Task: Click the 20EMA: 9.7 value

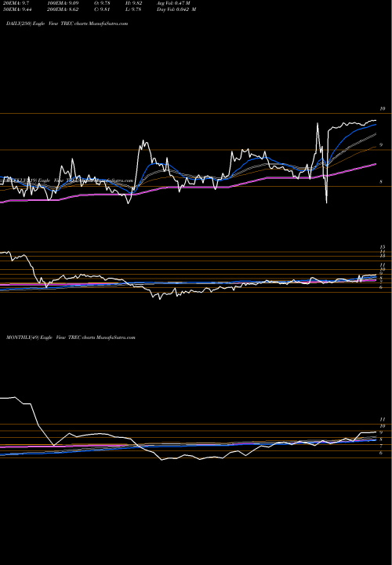Action: [16, 3]
